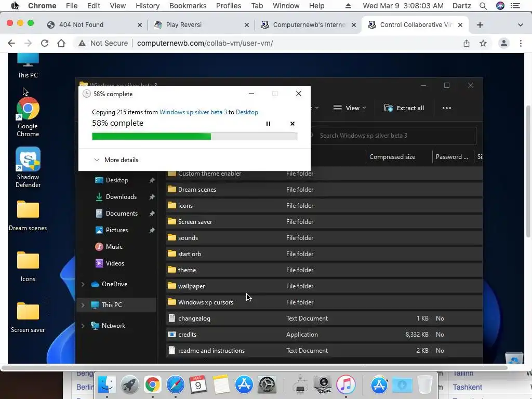Image resolution: width=532 pixels, height=399 pixels.
Task: Select the Dream scenes folder row
Action: click(324, 189)
